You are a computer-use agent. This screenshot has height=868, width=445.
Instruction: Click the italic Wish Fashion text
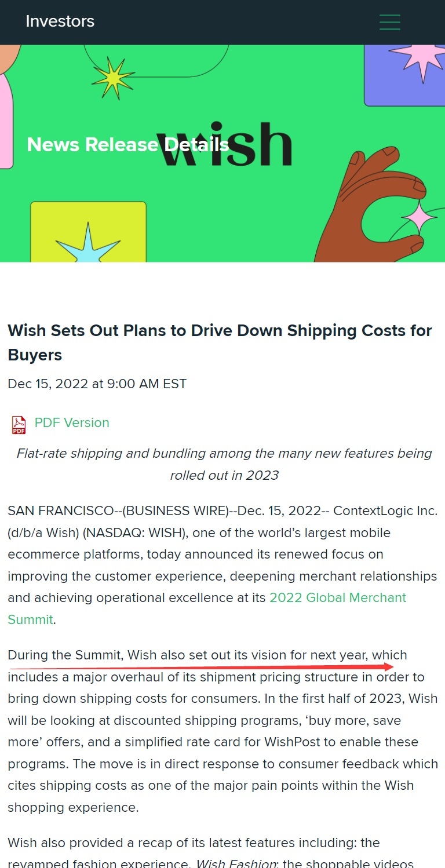click(236, 863)
